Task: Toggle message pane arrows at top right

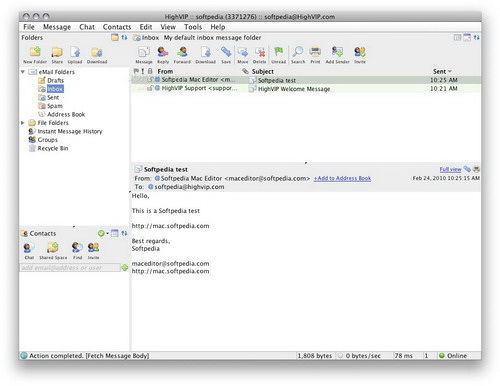Action: click(477, 37)
